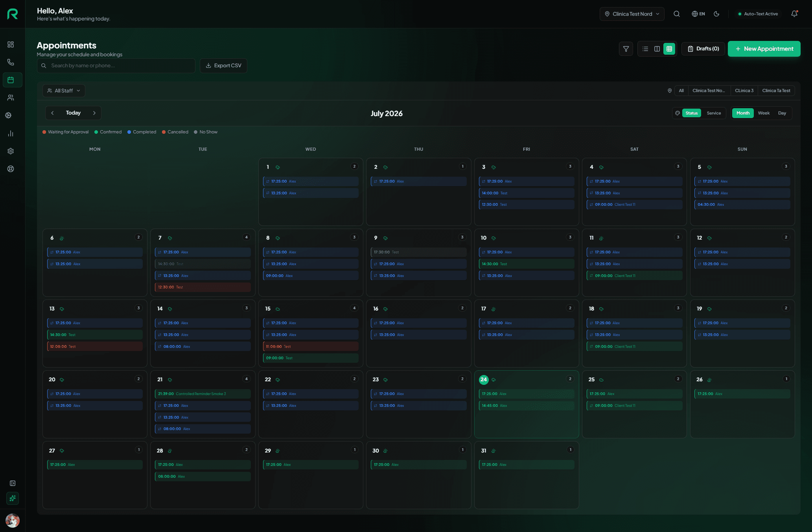Switch to list view layout icon
Viewport: 812px width, 532px height.
(x=645, y=49)
